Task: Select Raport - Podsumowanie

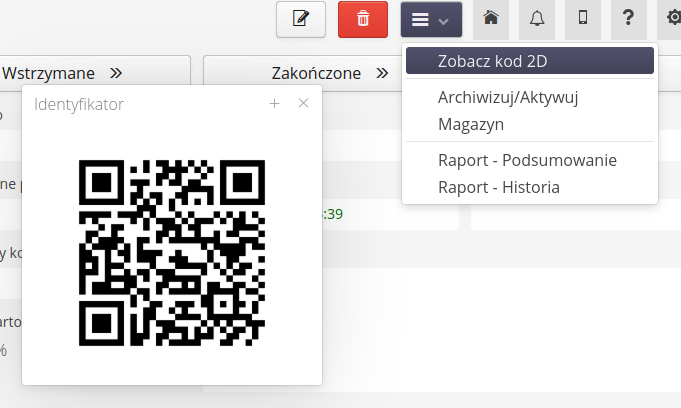Action: (527, 160)
